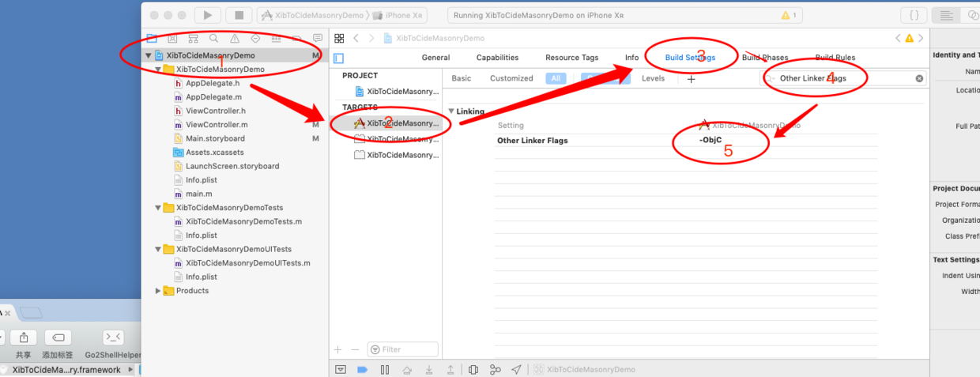Expand the Products group

[158, 291]
